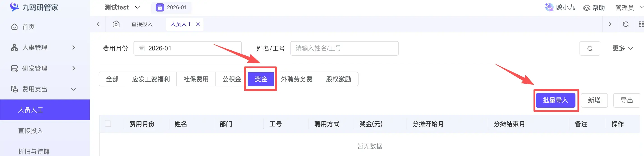Click the 导出 export button
Screen dimensions: 644x156
click(626, 100)
